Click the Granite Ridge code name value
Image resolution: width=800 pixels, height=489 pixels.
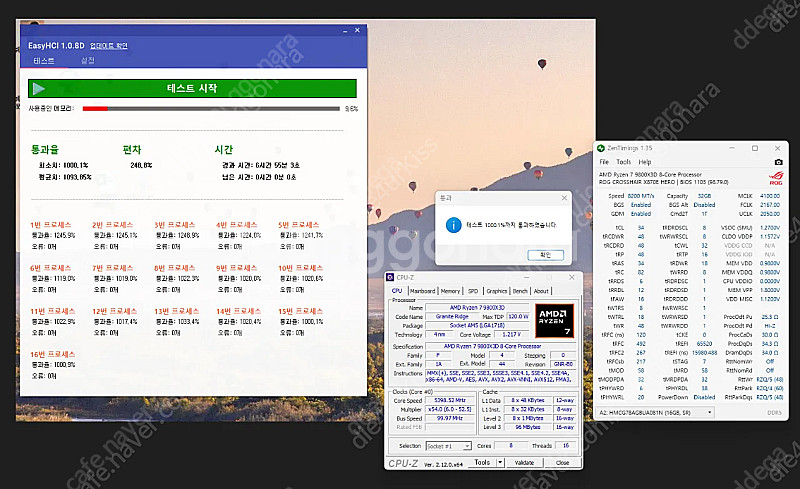pos(452,316)
